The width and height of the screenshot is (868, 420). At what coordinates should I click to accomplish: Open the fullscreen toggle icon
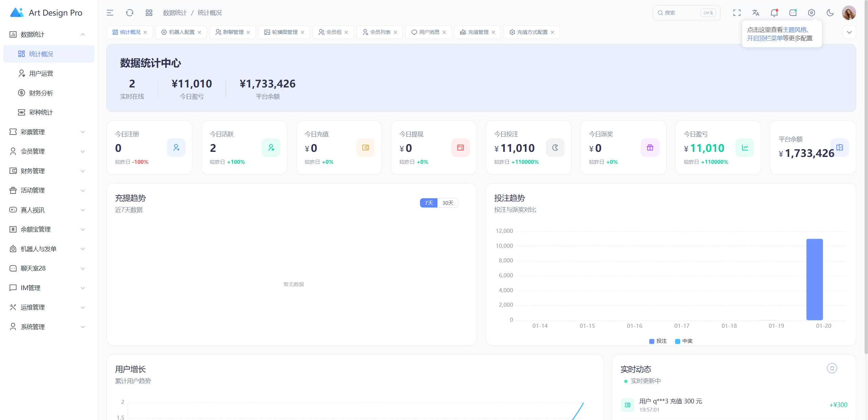coord(736,13)
